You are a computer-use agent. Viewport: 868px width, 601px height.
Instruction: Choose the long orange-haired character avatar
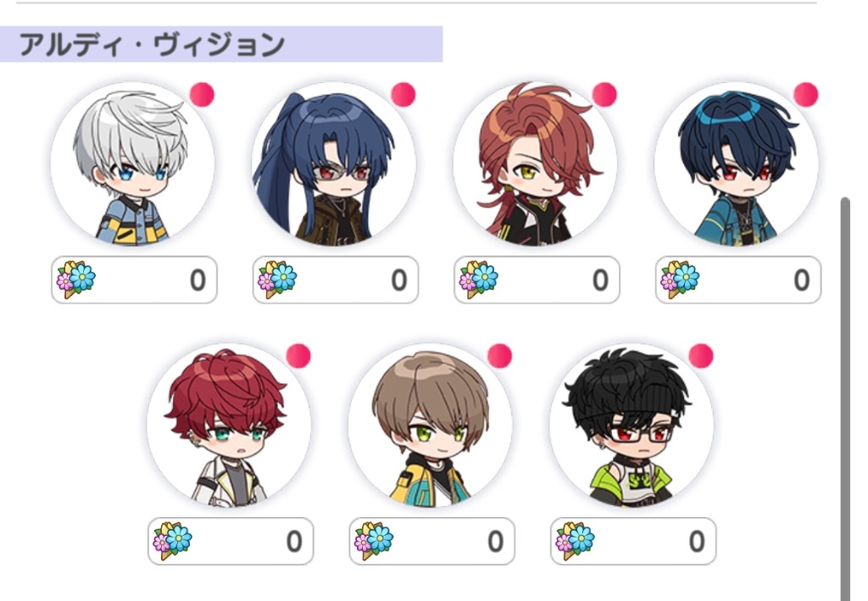[536, 164]
